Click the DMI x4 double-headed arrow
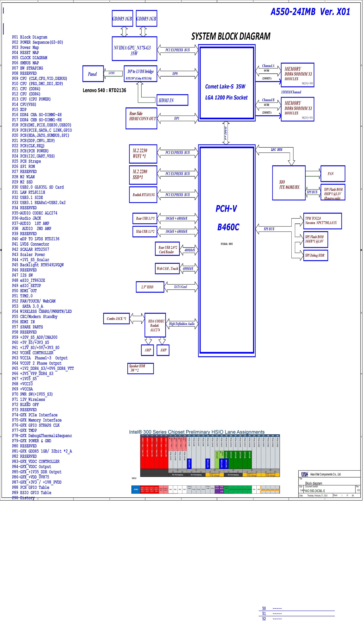The image size is (364, 625). pyautogui.click(x=226, y=133)
